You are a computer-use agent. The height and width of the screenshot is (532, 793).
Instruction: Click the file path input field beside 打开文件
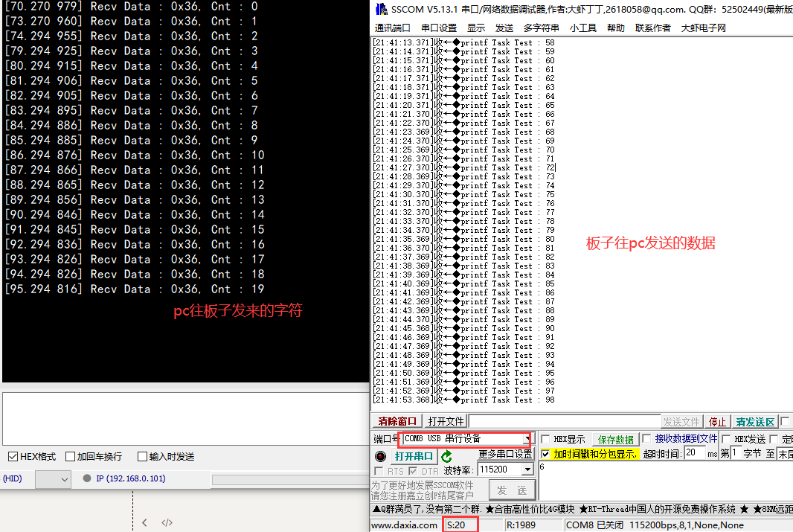(x=565, y=421)
